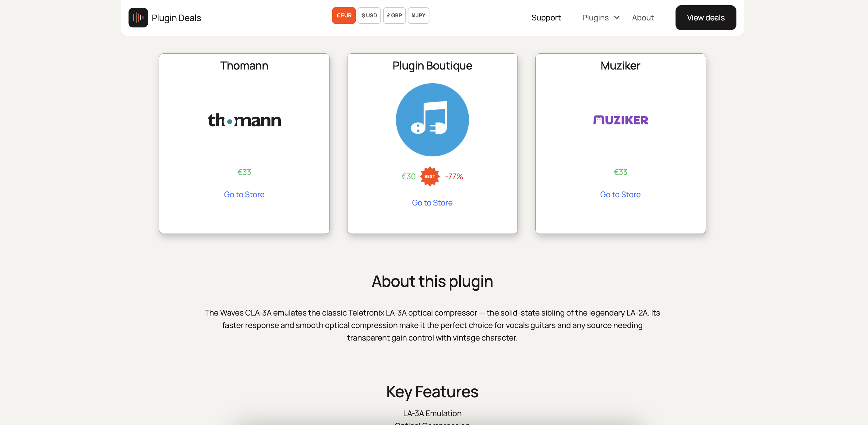Switch currency to JPY
Viewport: 868px width, 425px height.
point(418,15)
